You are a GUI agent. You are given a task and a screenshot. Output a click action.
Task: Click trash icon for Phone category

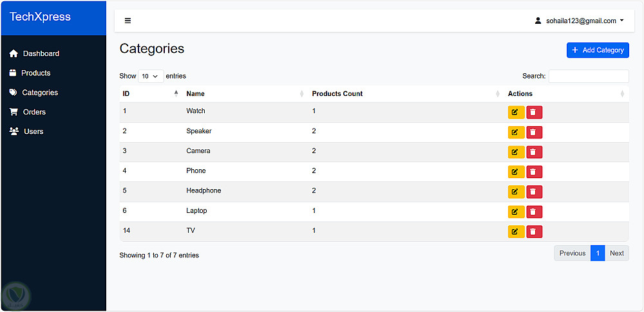[x=534, y=172]
